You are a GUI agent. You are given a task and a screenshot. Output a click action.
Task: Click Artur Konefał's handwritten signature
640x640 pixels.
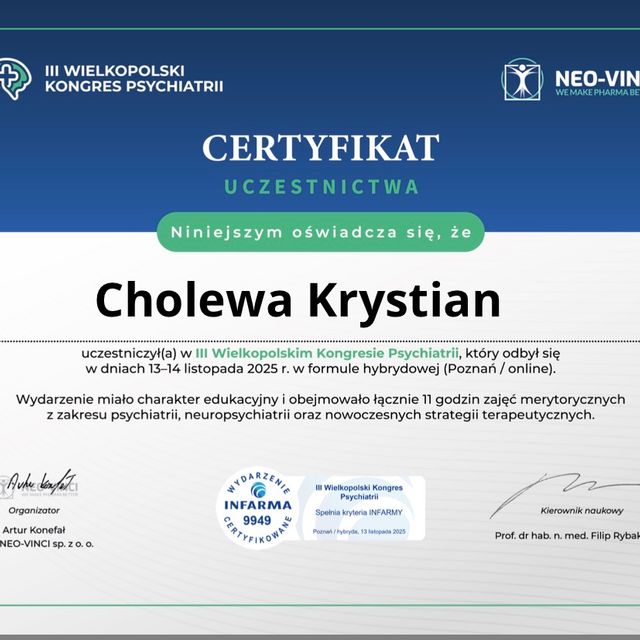click(x=42, y=482)
